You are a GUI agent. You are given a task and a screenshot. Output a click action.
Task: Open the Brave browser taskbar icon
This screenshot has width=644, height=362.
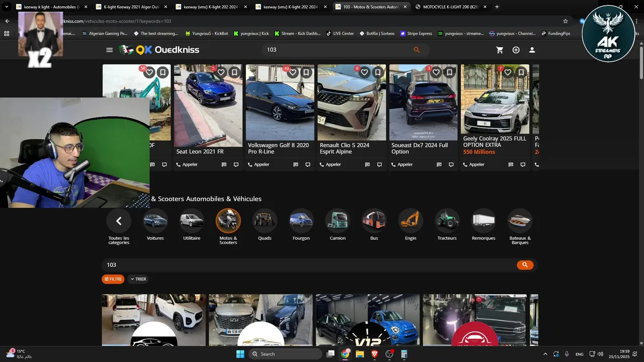pos(374,354)
